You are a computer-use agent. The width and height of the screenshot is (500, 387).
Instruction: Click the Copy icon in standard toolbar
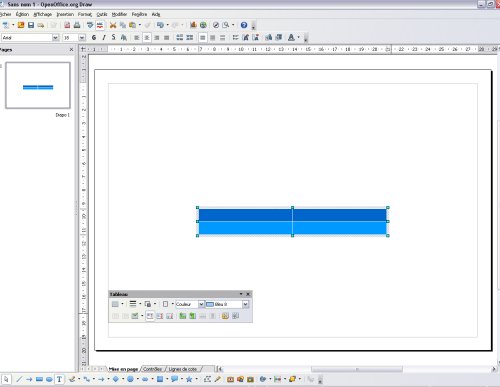coord(123,25)
